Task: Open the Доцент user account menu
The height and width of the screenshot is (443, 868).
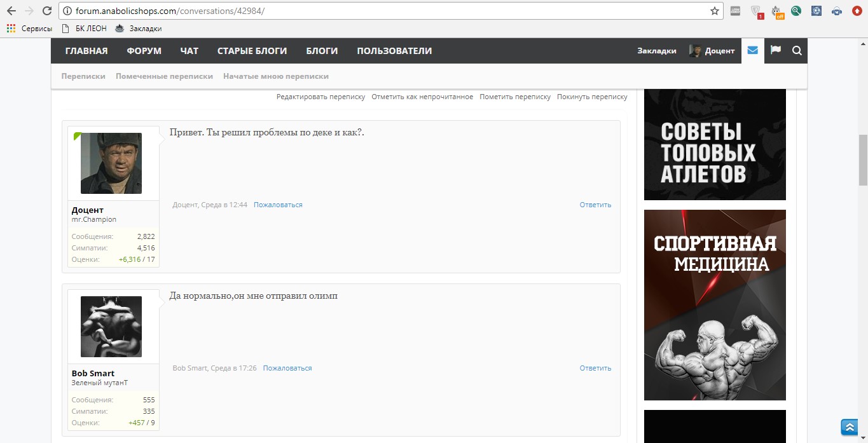Action: [712, 51]
